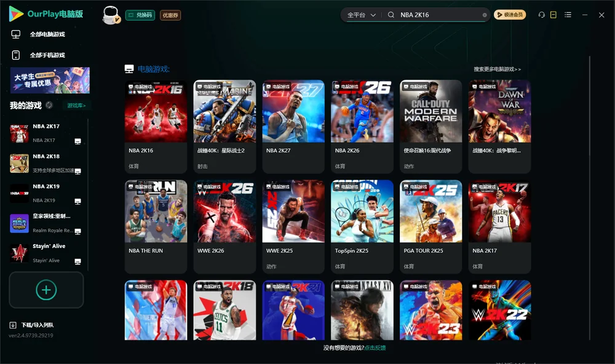615x364 pixels.
Task: Open the WWE 2K26 game card
Action: [224, 227]
